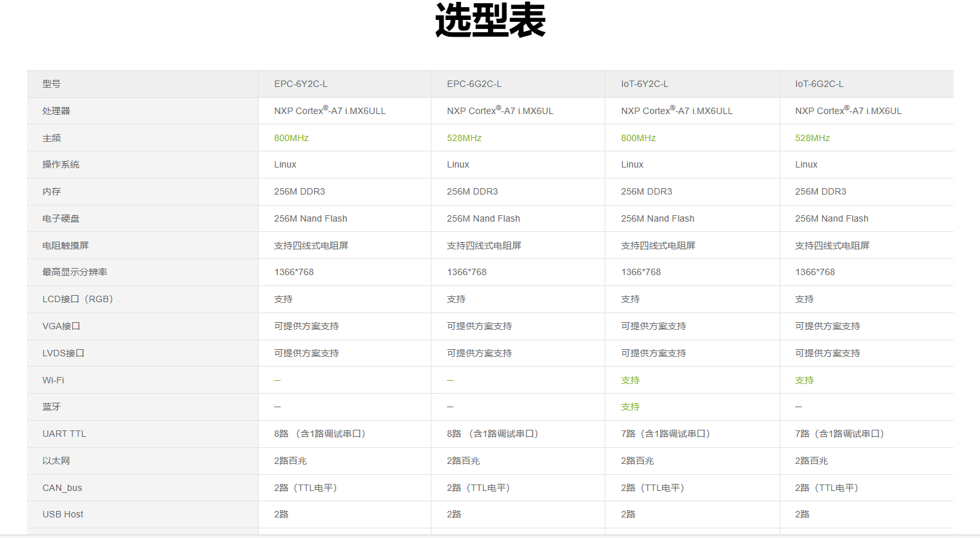Click green 800MHz value under EPC-6Y2C-L
980x538 pixels.
pyautogui.click(x=291, y=138)
